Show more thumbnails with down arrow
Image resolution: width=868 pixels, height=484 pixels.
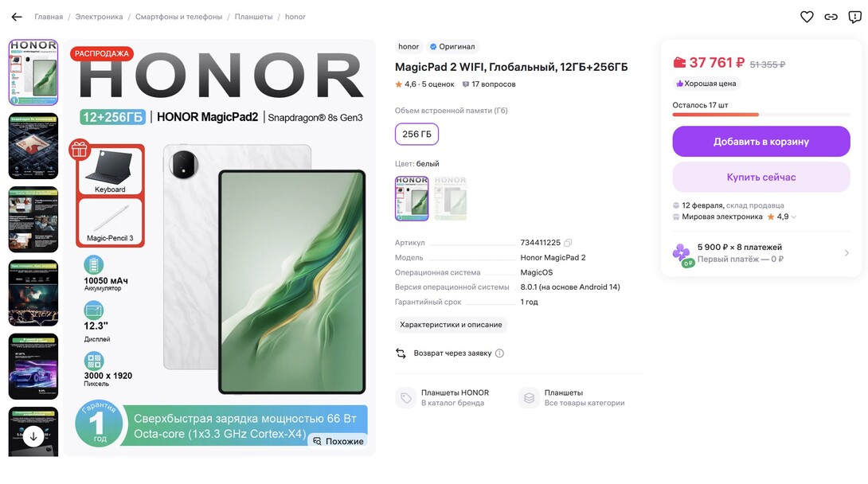(33, 436)
